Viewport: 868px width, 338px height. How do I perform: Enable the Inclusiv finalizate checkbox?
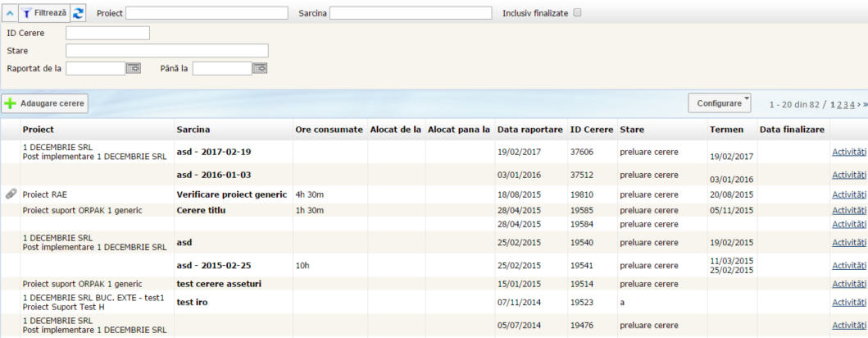pyautogui.click(x=577, y=13)
